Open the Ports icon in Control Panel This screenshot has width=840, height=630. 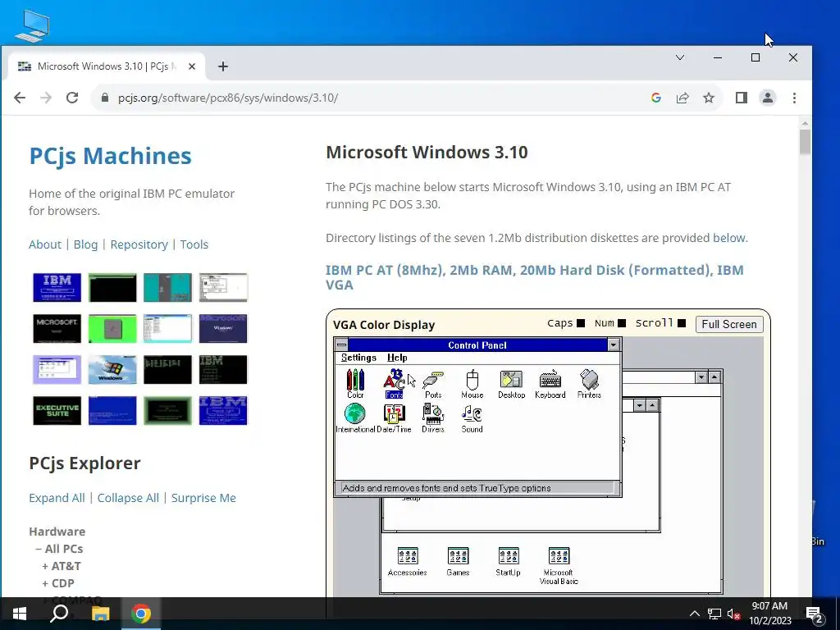[433, 384]
